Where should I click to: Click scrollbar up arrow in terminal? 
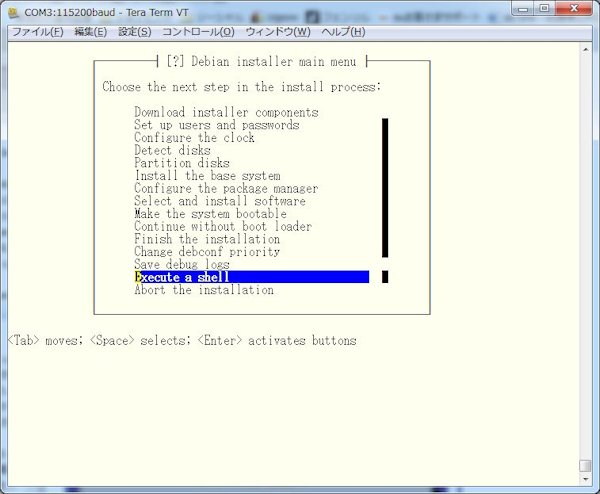click(585, 49)
